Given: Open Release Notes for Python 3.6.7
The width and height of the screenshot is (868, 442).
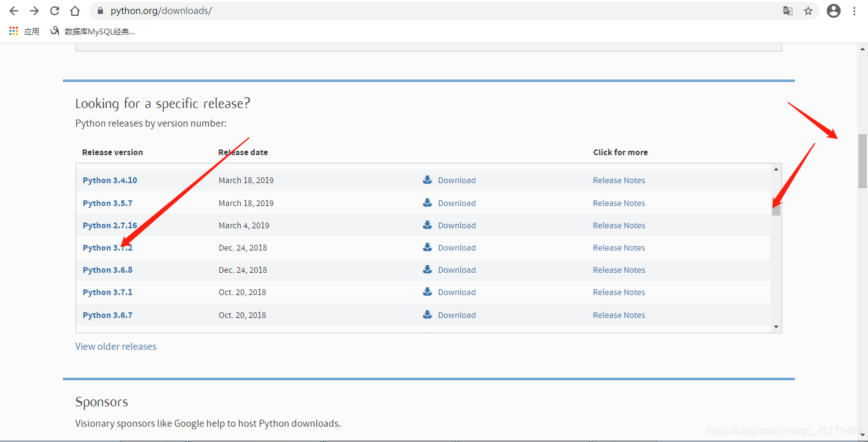Looking at the screenshot, I should (x=619, y=315).
